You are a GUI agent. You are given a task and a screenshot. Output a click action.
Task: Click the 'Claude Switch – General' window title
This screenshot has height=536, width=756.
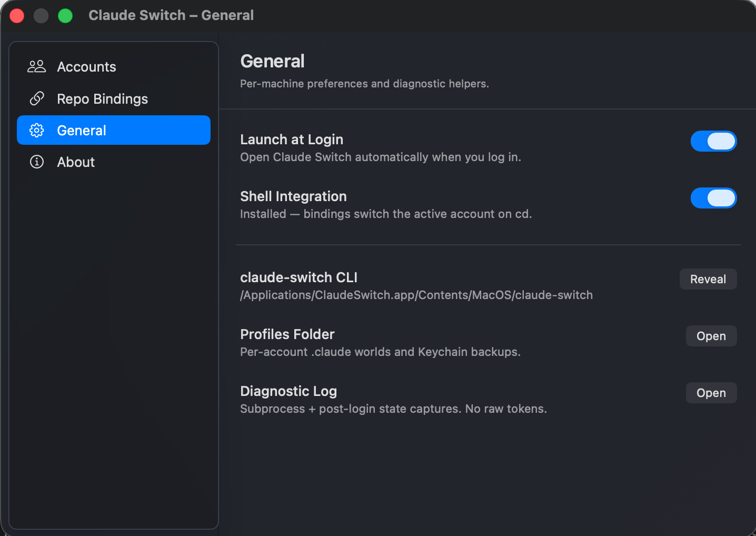coord(171,15)
